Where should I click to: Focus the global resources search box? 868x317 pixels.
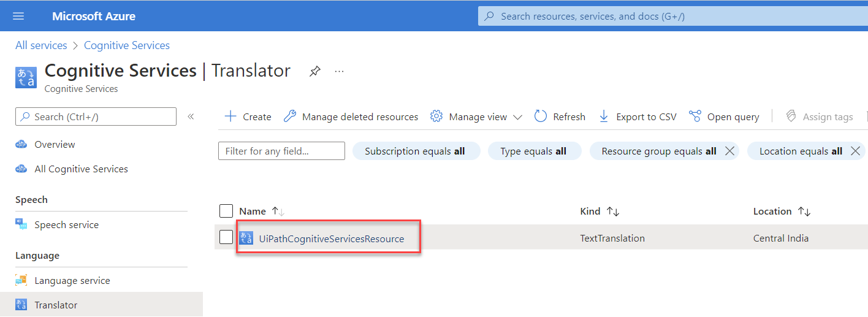point(672,17)
